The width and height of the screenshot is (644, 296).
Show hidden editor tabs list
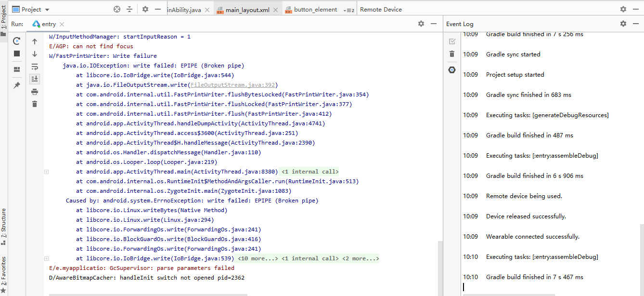point(350,10)
